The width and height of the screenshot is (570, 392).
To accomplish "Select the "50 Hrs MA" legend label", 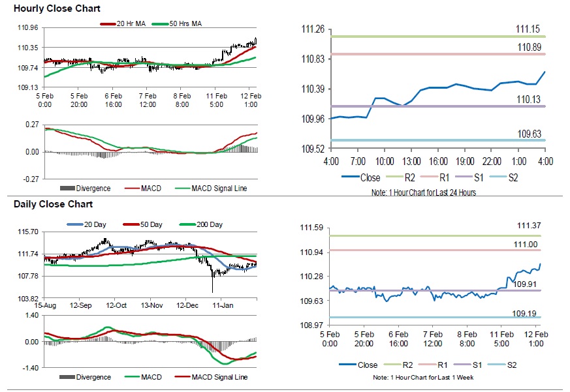I will [x=185, y=23].
